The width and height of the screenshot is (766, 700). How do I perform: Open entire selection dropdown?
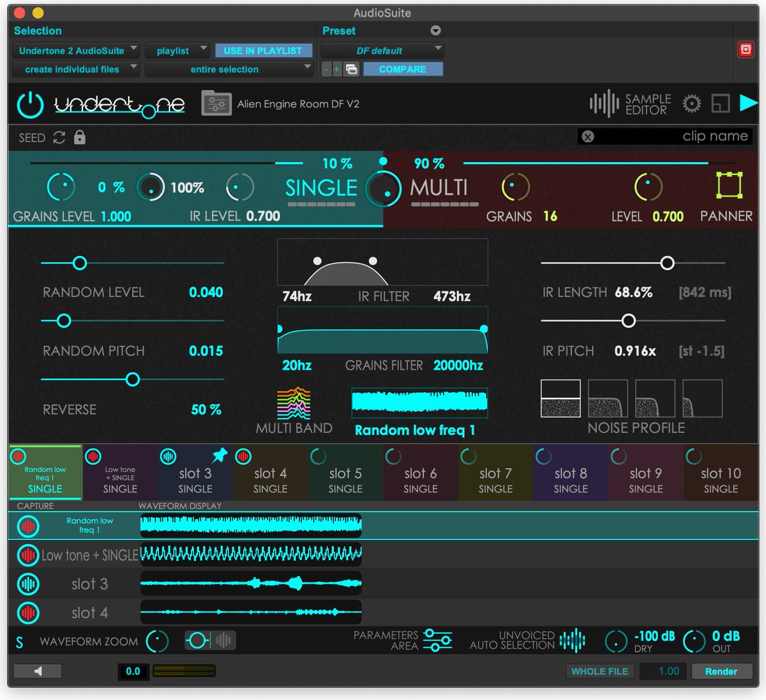point(229,69)
